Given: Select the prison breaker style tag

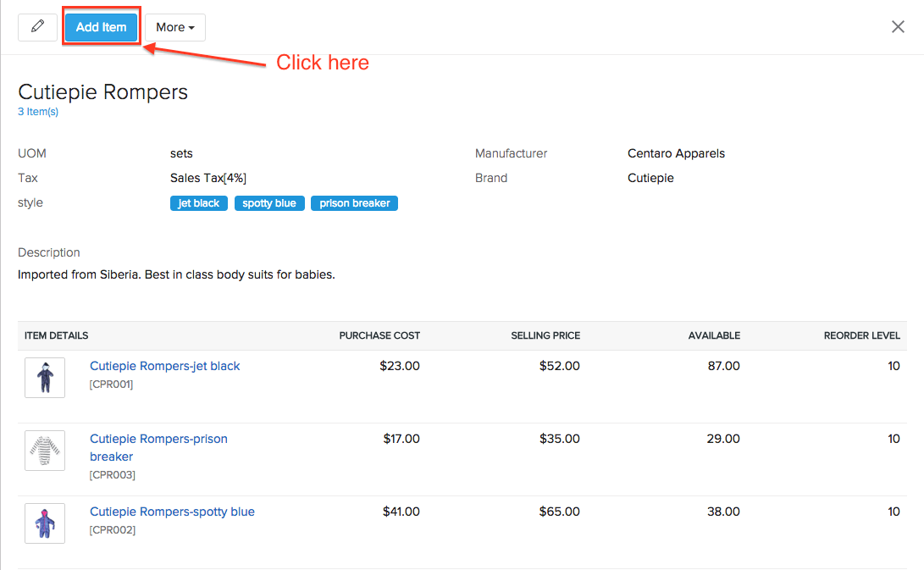Looking at the screenshot, I should (354, 202).
